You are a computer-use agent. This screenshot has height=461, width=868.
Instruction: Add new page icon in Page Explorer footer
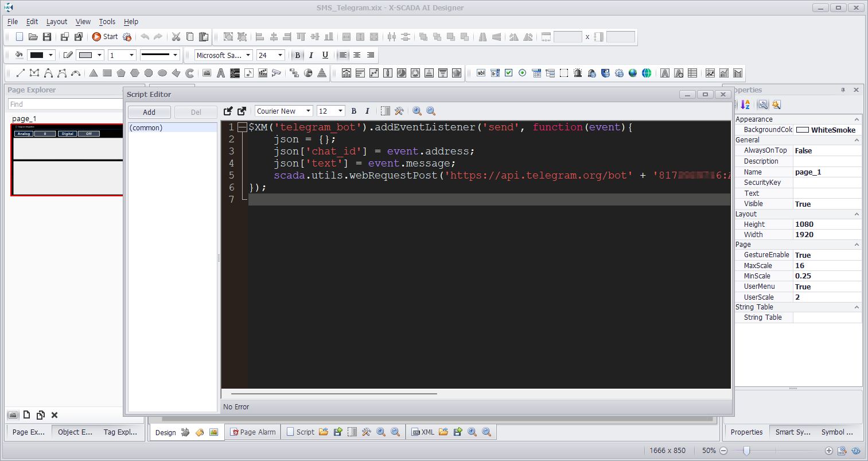pyautogui.click(x=26, y=415)
